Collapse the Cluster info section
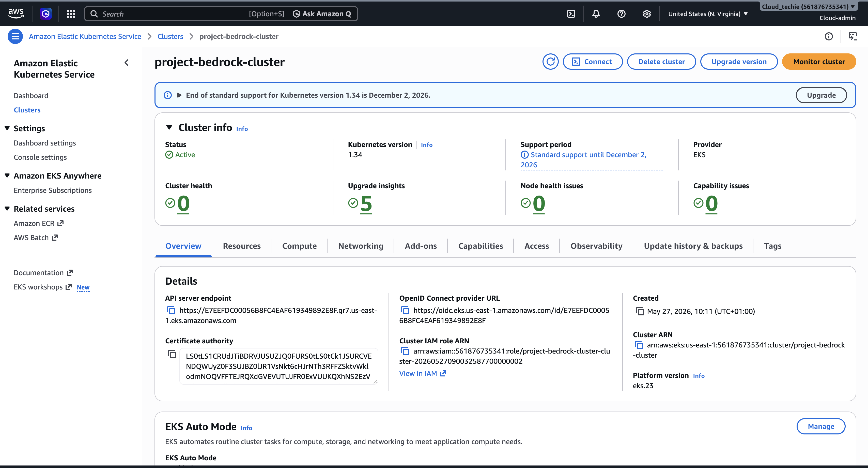 (x=169, y=127)
